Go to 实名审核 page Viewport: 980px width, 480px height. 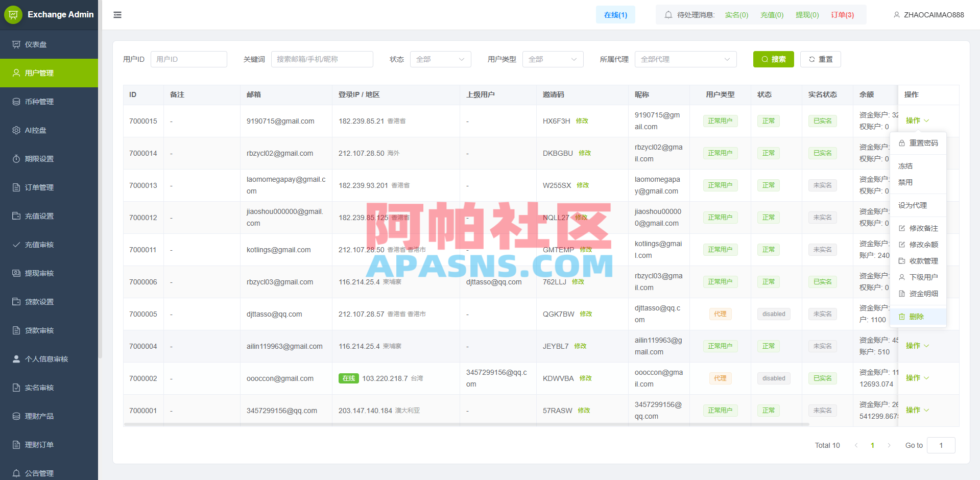(x=49, y=388)
